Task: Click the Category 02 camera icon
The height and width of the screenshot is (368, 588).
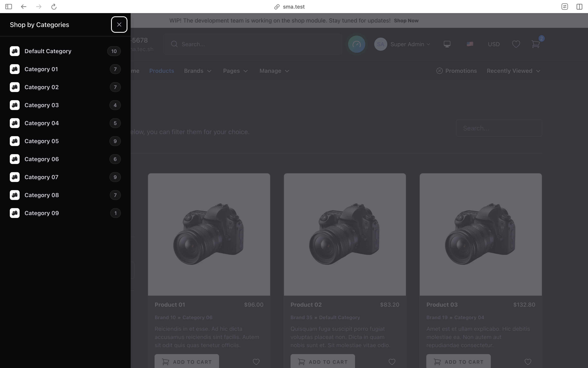Action: 14,87
